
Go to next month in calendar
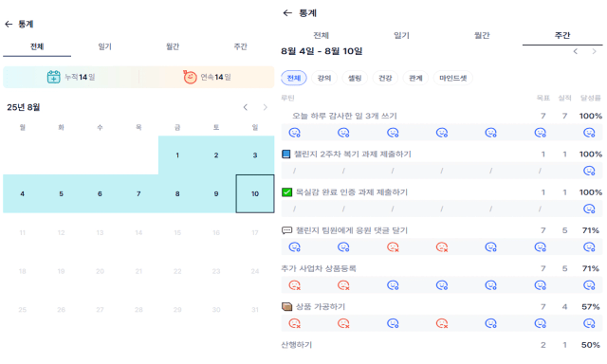(x=266, y=107)
